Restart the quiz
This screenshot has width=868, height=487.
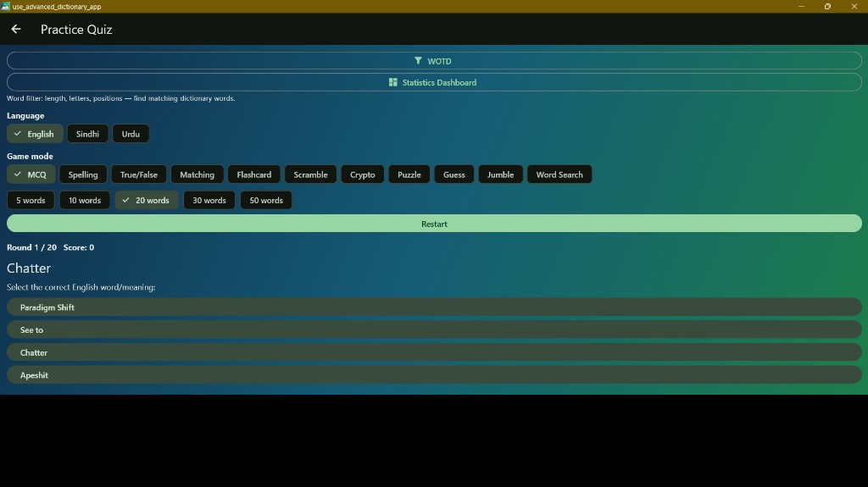434,224
